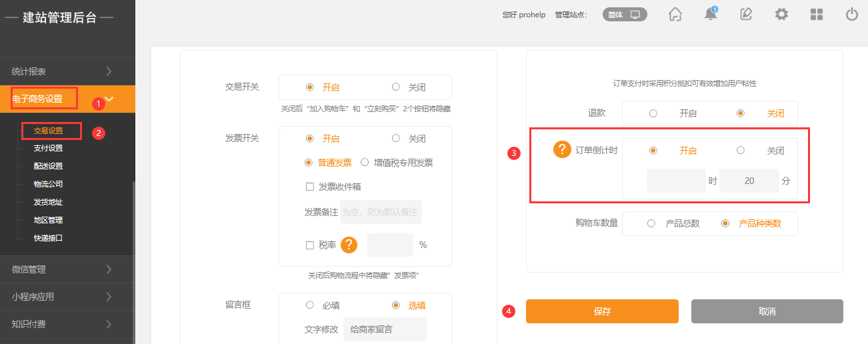Open 支付设置 in the sidebar
The image size is (868, 344).
[48, 148]
